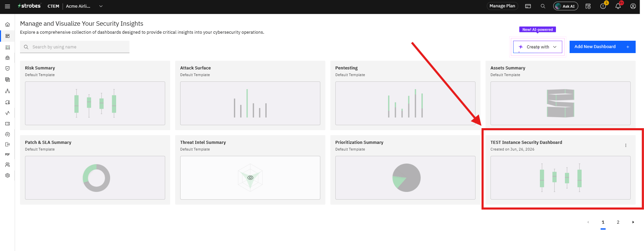Open the Pentesting dashboard thumbnail
Screen dimensions: 644x251
tap(405, 103)
